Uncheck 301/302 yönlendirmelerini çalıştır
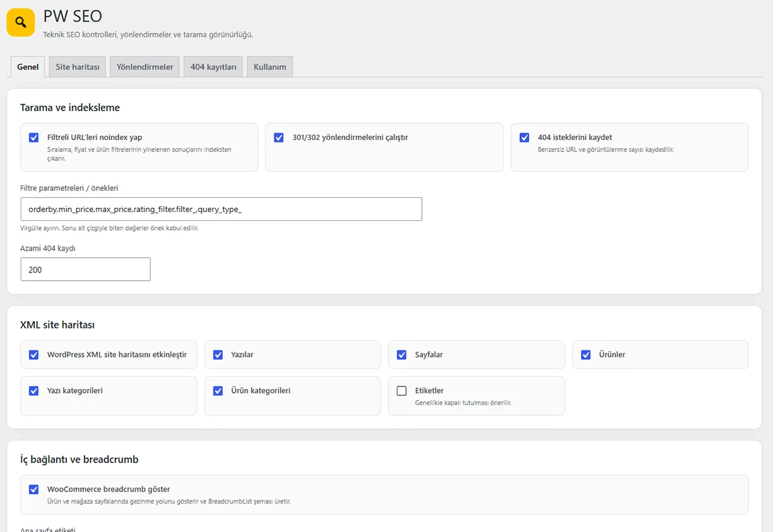Viewport: 773px width, 532px height. (279, 138)
